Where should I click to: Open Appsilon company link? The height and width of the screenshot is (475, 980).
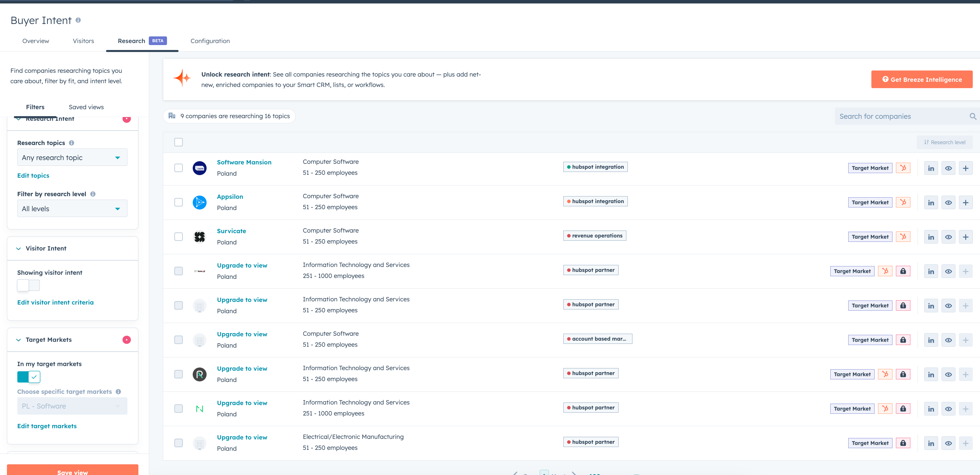point(230,197)
